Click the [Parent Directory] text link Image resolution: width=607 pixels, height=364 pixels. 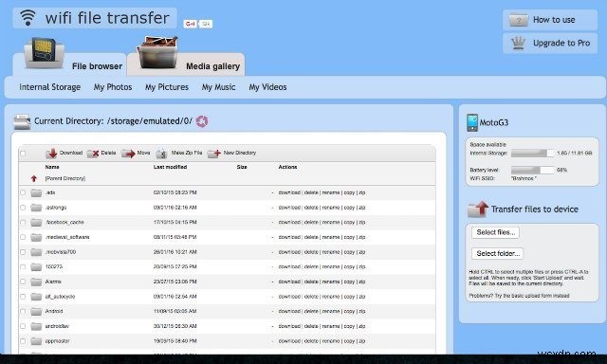[65, 179]
